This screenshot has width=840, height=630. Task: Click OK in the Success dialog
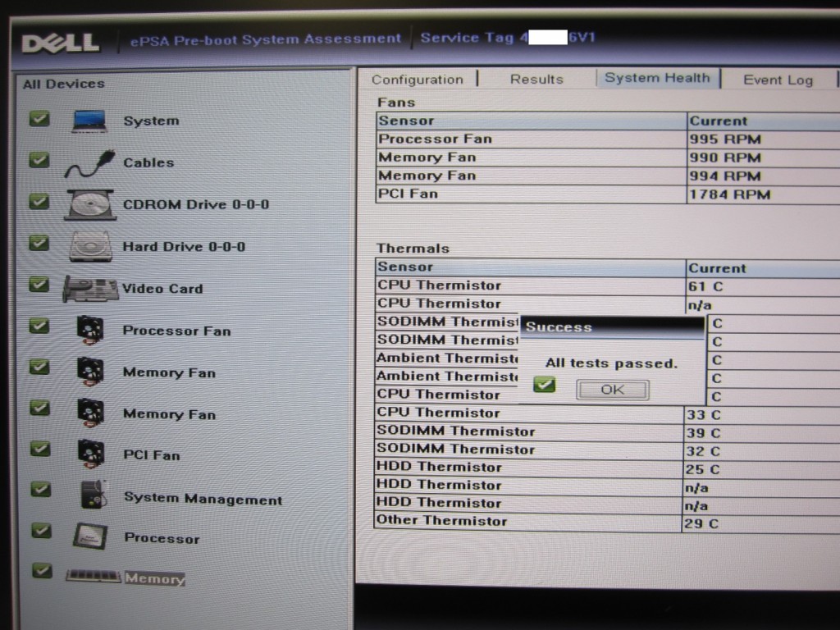point(612,390)
